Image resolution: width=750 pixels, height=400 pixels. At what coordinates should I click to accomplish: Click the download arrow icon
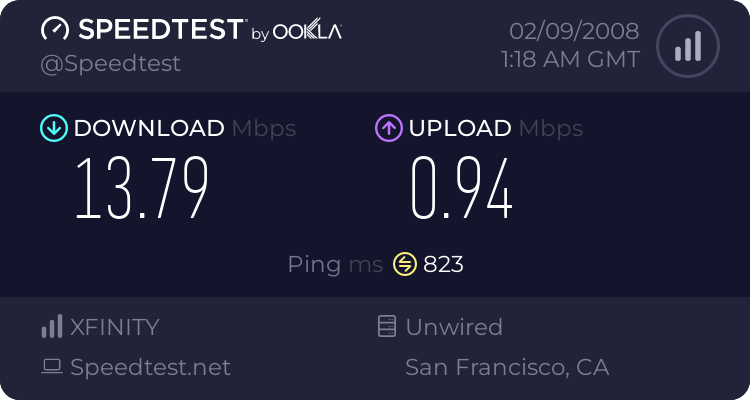[x=53, y=128]
